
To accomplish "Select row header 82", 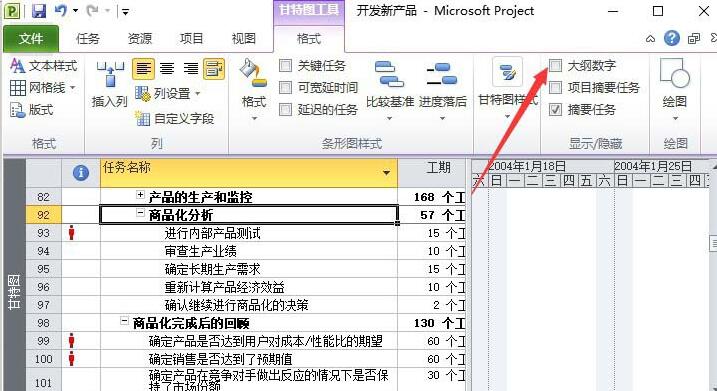I will tap(43, 197).
